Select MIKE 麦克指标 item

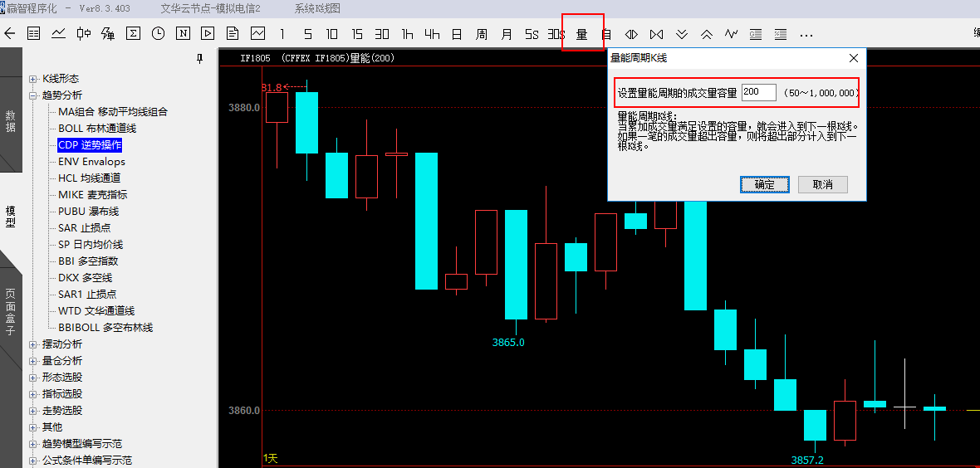tap(93, 195)
